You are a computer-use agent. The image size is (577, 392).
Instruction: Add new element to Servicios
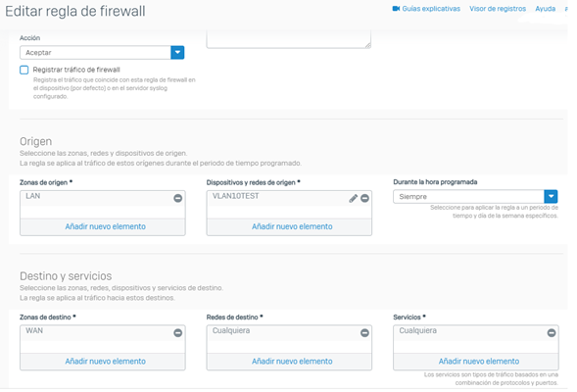click(479, 362)
